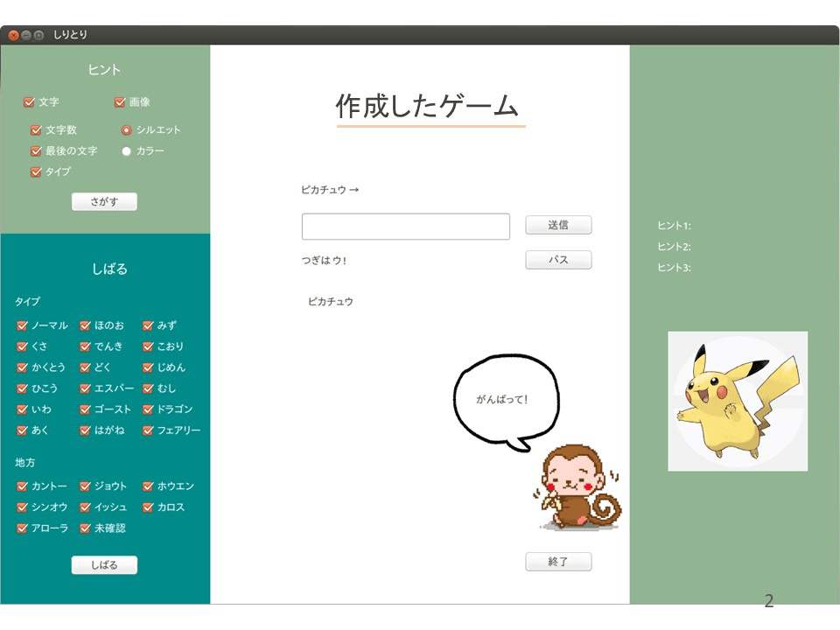
Task: Toggle the 画像 hint checkbox
Action: 120,101
